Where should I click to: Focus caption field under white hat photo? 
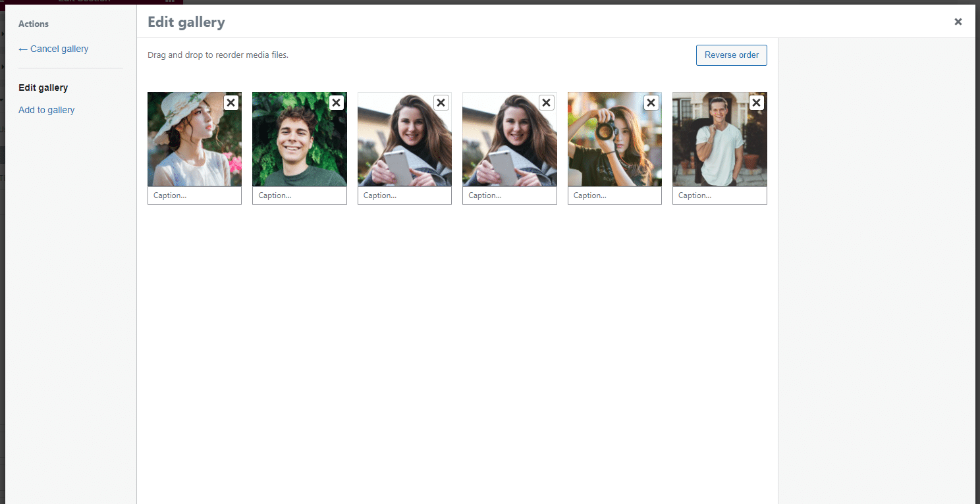(x=194, y=195)
